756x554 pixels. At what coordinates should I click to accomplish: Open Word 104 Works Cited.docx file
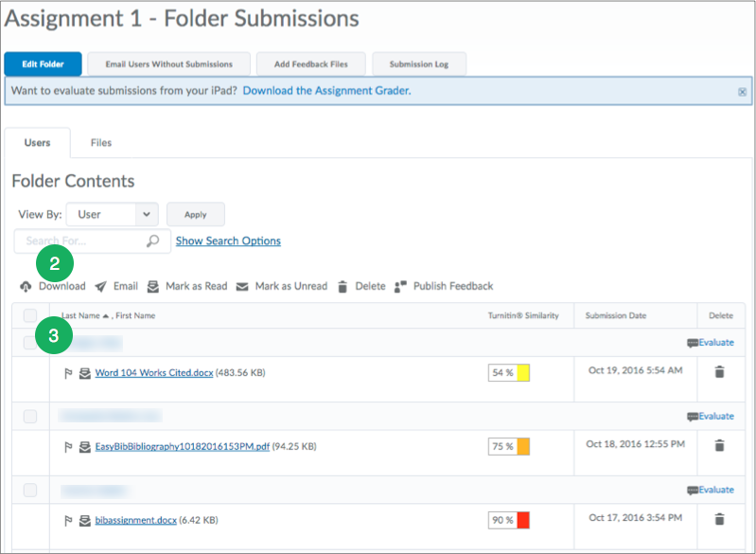(154, 372)
